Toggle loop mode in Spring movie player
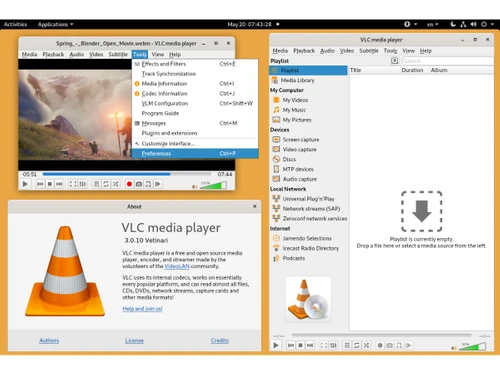 (106, 184)
